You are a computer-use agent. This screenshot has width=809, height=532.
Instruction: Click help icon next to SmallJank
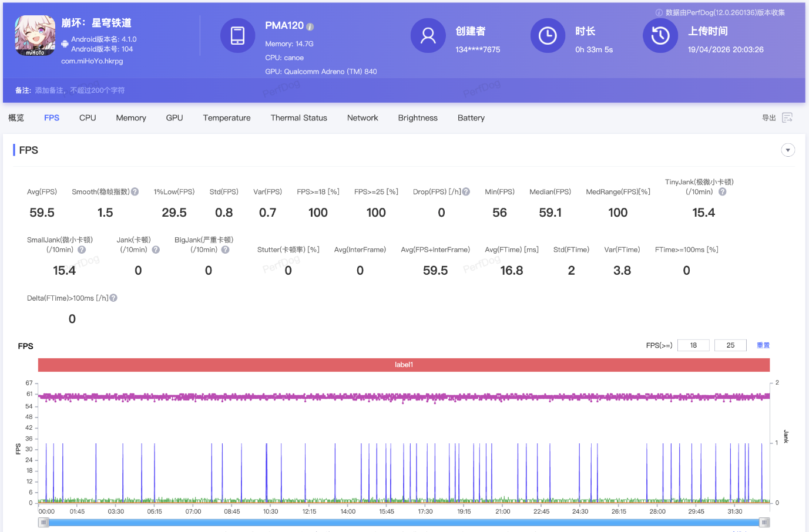(82, 250)
